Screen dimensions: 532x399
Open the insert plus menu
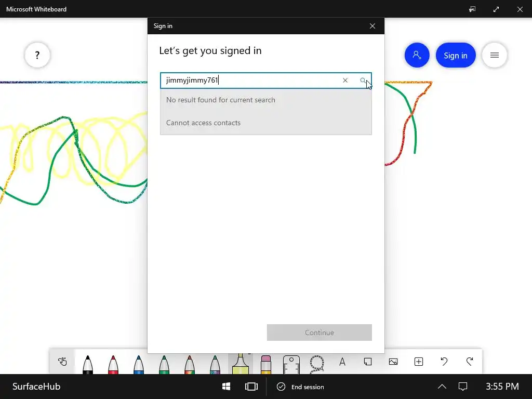419,362
